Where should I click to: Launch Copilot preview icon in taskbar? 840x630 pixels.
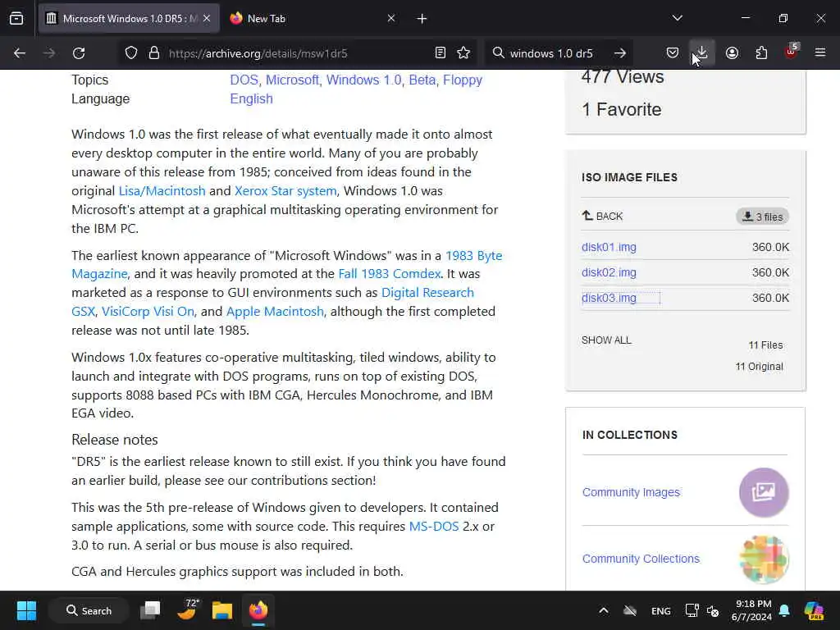815,610
